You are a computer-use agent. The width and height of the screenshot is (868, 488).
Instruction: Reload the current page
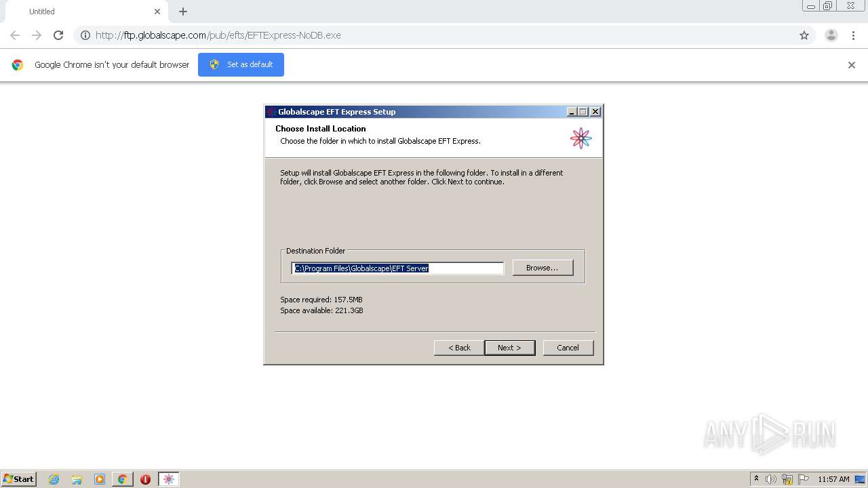point(58,35)
